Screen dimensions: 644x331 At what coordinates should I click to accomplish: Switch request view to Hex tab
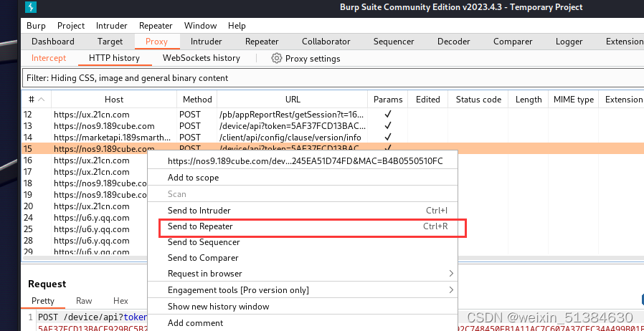(x=120, y=301)
